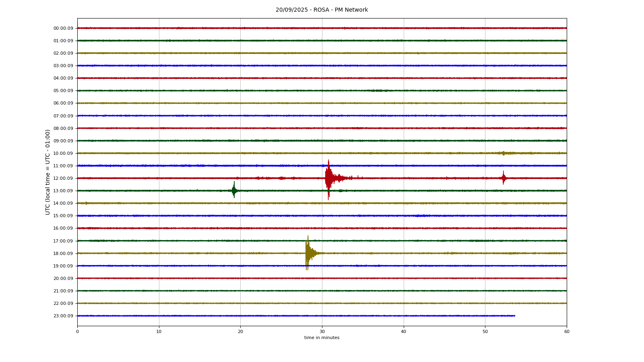Select the 18:00:09 hour label

[x=63, y=253]
